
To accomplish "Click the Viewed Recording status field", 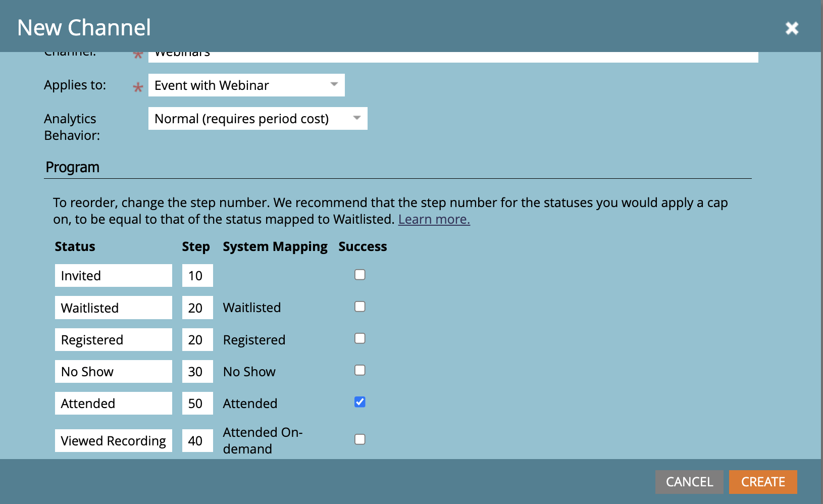I will 113,441.
